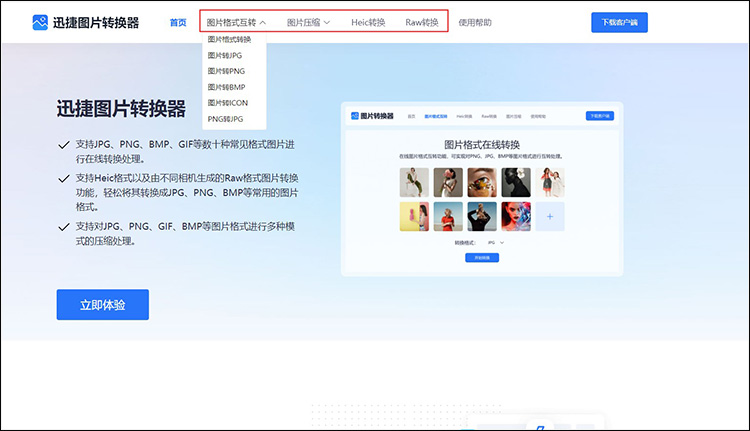
Task: Click the checkmark beside 支持Heic格式
Action: 64,179
